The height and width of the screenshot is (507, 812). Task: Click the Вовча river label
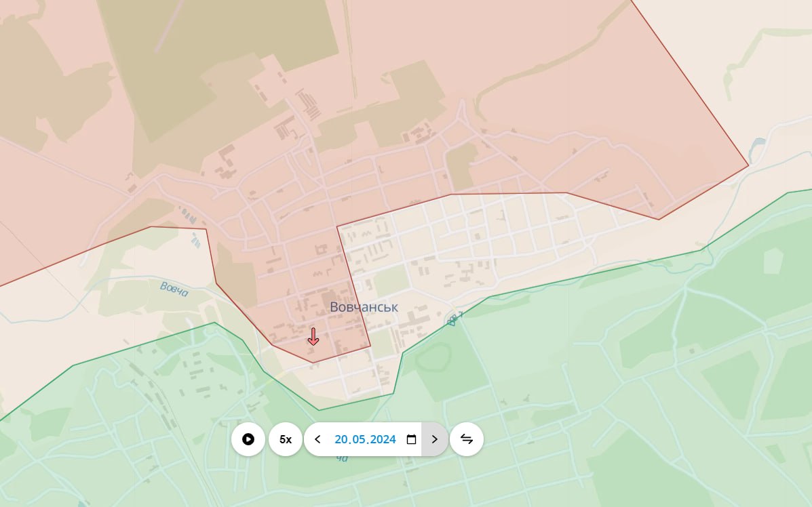174,288
